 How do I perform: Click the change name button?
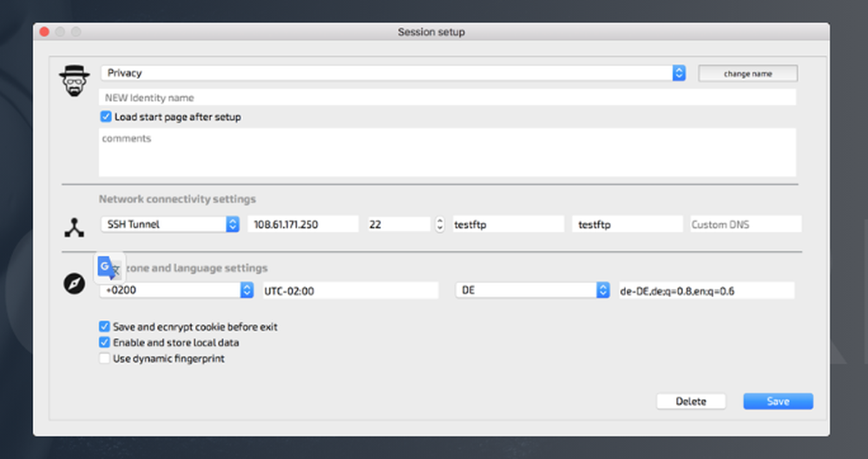(x=748, y=74)
